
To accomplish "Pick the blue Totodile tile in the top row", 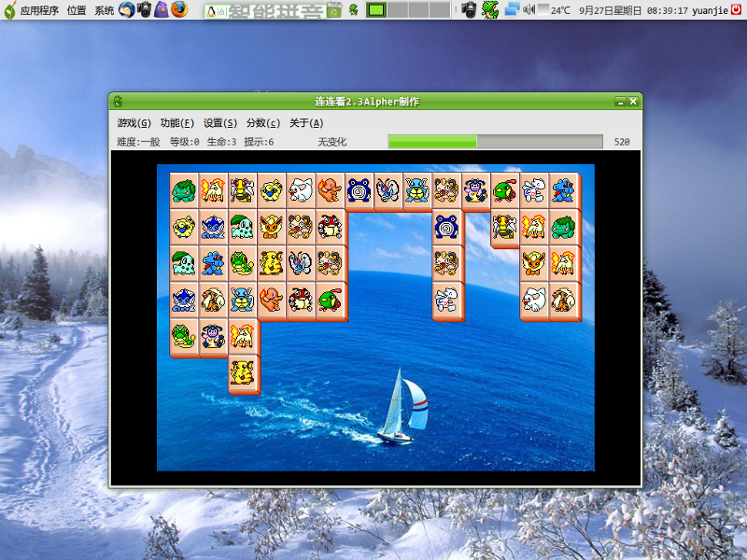I will click(x=563, y=190).
